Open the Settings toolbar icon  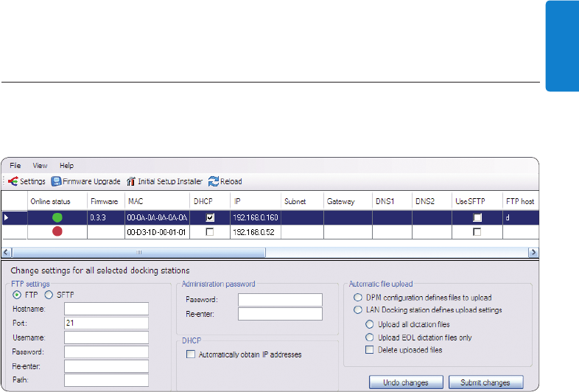coord(13,181)
